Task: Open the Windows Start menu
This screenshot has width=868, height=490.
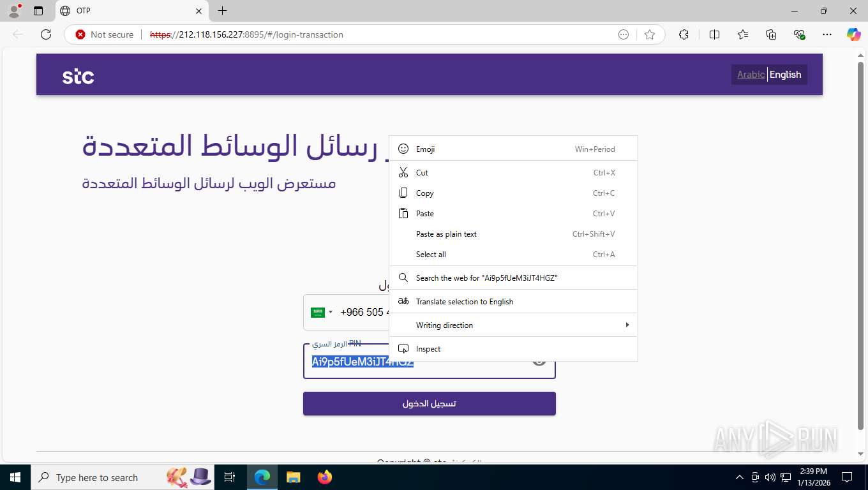Action: (x=15, y=477)
